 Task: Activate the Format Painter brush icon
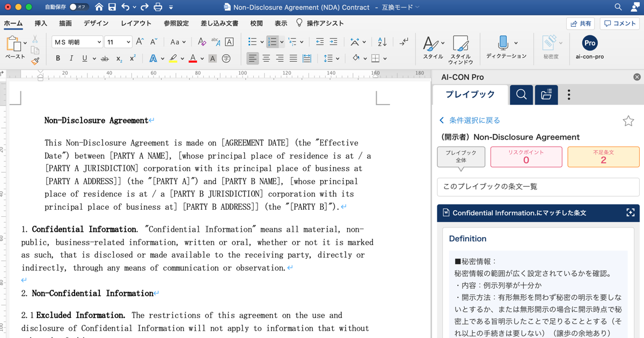(35, 61)
